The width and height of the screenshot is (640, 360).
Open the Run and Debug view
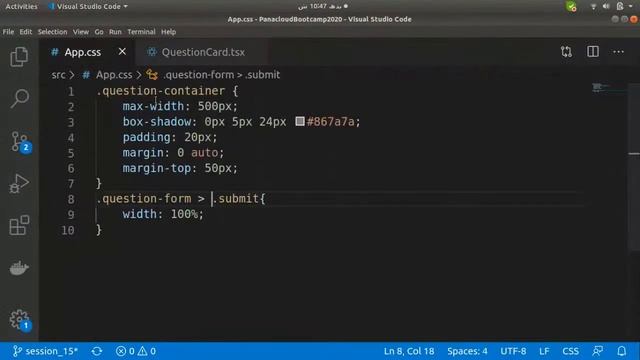point(19,184)
